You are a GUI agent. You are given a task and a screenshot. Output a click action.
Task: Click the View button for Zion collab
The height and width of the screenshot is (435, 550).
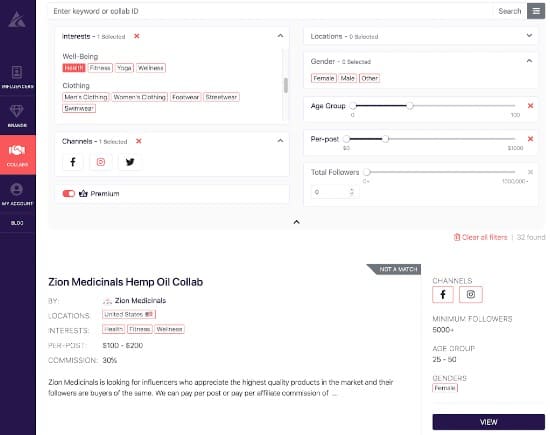point(488,422)
